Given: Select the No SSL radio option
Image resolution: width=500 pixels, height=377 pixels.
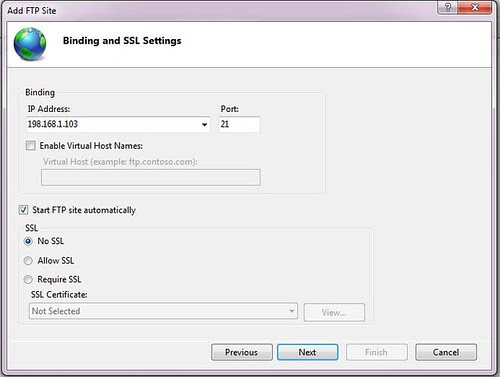Looking at the screenshot, I should click(28, 241).
